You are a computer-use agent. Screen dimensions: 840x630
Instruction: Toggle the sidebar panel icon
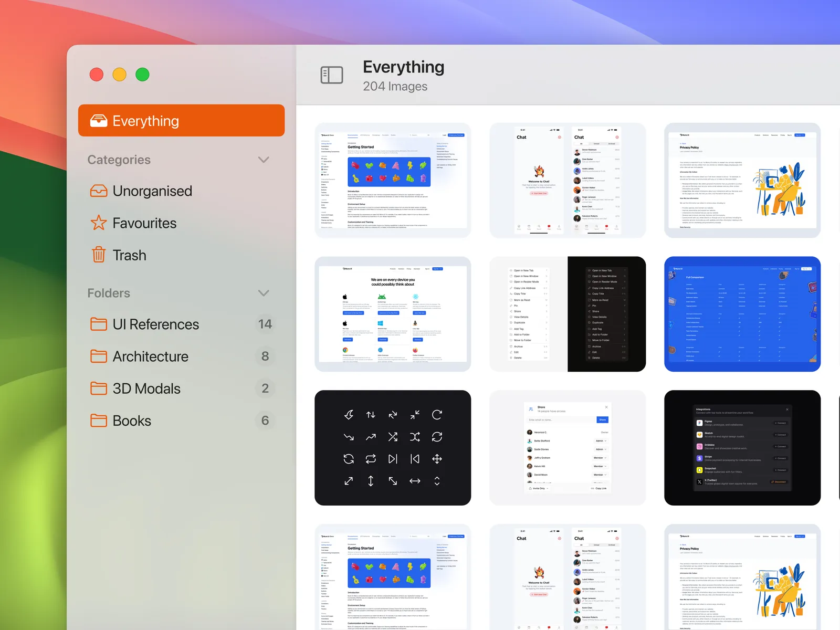point(331,75)
